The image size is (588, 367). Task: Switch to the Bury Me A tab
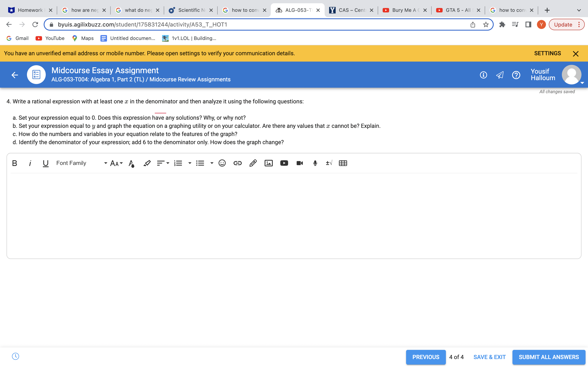click(403, 10)
